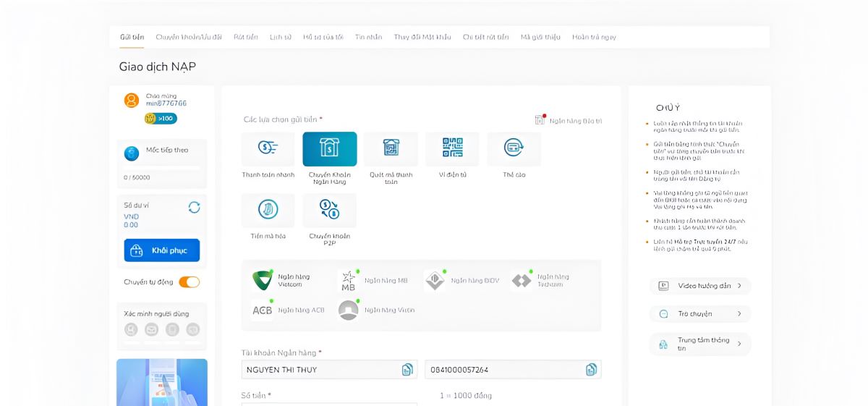This screenshot has width=868, height=406.
Task: Select the Thanh toán nhanh payment option
Action: (268, 155)
